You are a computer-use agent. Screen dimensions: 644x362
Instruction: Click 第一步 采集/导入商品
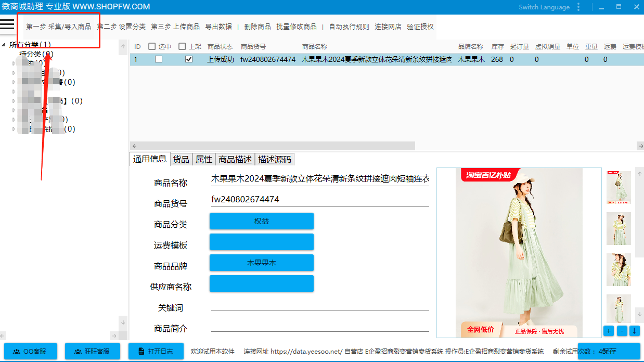[58, 27]
